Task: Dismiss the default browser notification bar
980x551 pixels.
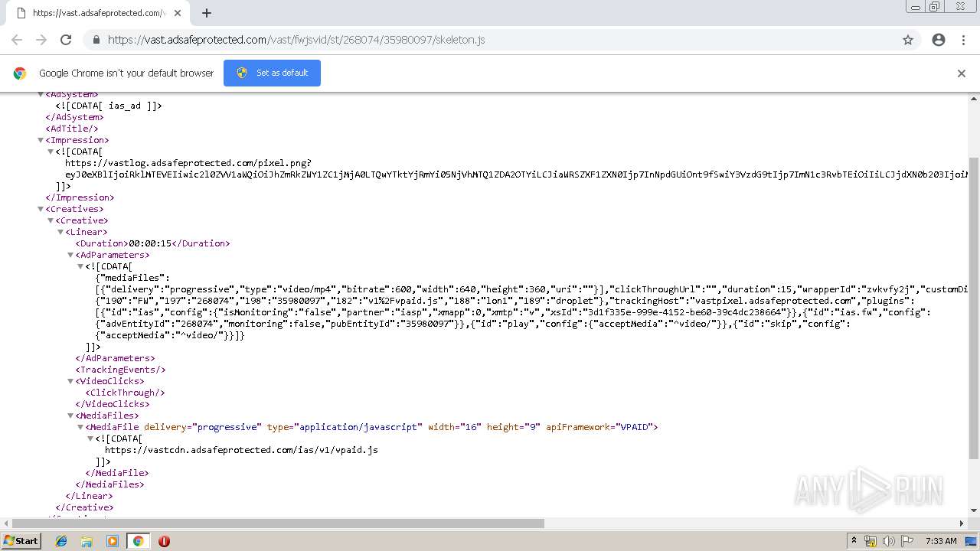Action: [962, 73]
